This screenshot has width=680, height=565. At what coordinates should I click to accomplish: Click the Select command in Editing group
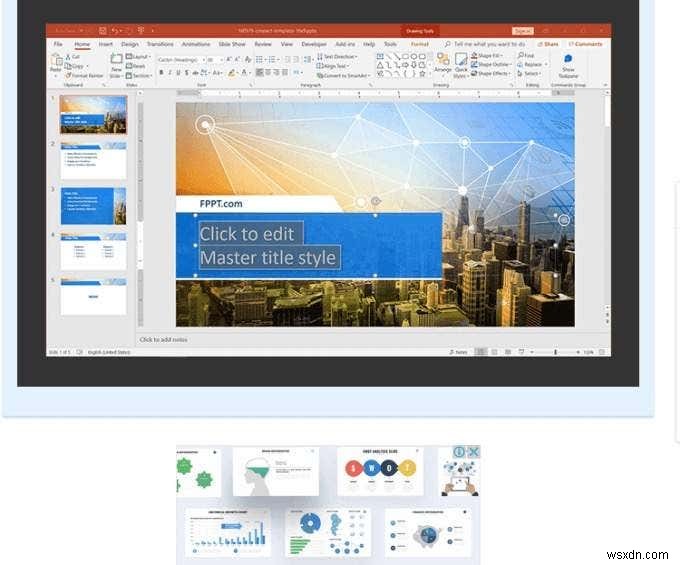click(529, 73)
